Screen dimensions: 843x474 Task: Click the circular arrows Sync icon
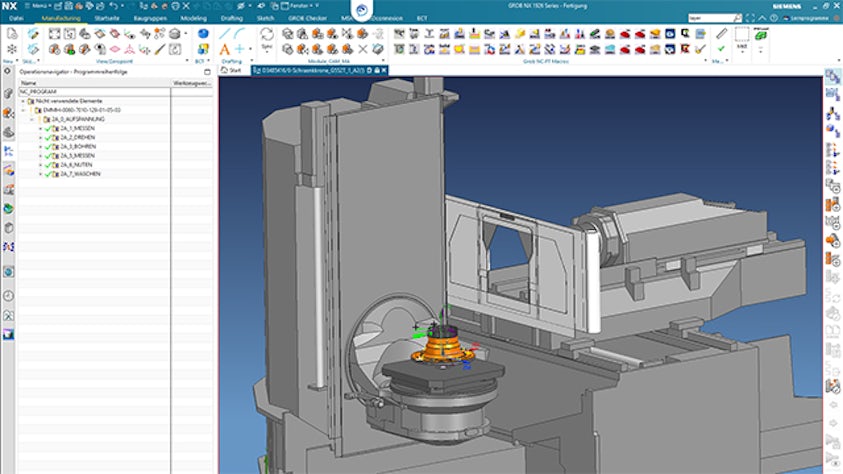pos(267,34)
